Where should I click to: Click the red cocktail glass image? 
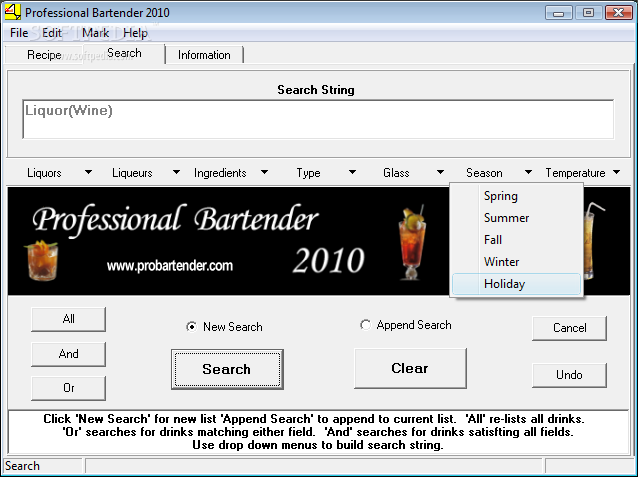pyautogui.click(x=412, y=243)
